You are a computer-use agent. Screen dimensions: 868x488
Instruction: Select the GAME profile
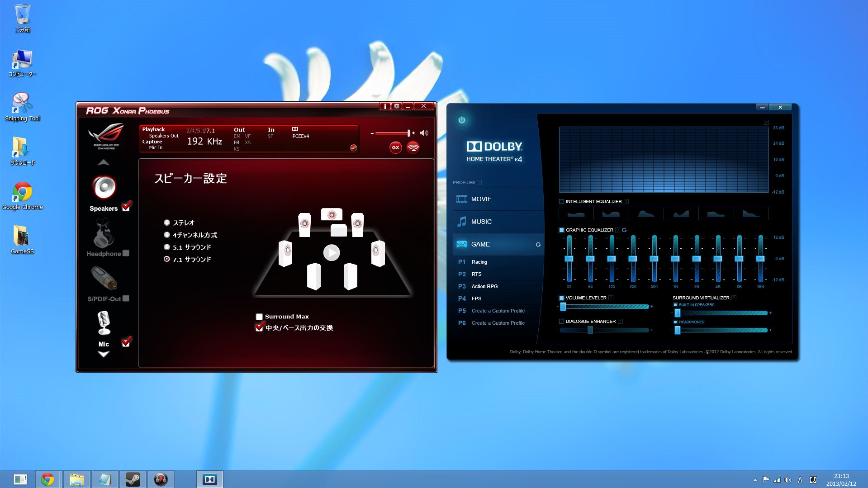498,244
